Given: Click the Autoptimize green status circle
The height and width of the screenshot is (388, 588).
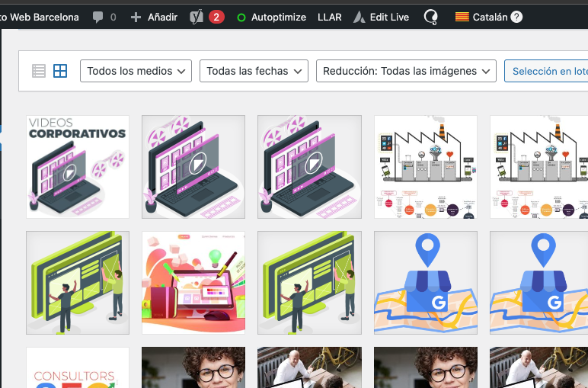Looking at the screenshot, I should (x=241, y=18).
